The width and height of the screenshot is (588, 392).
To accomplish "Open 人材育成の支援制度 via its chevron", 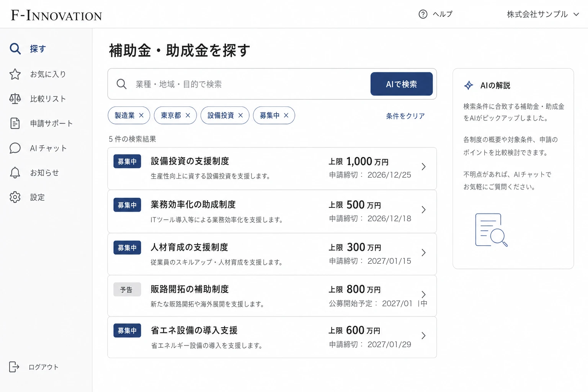I will tap(423, 252).
